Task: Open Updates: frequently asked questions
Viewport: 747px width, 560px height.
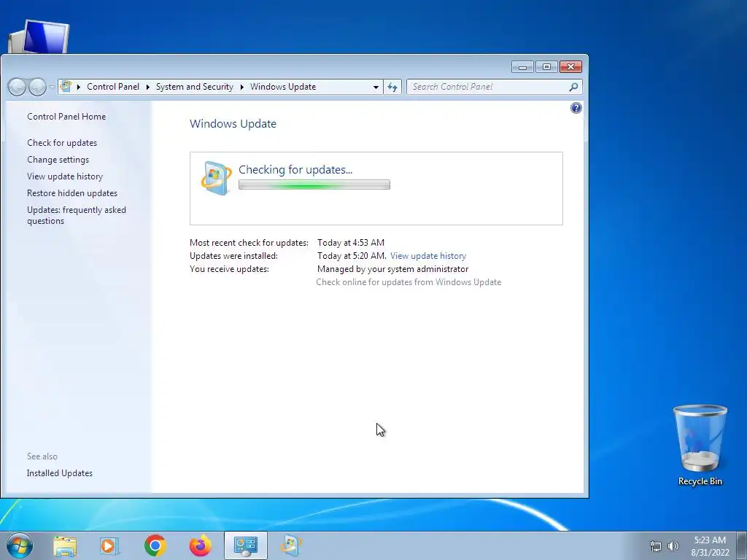Action: (76, 215)
